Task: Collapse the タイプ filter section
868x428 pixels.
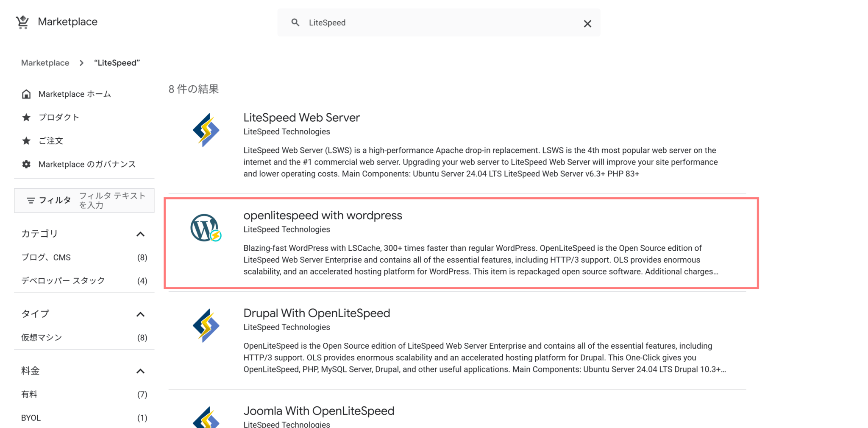Action: [x=141, y=314]
